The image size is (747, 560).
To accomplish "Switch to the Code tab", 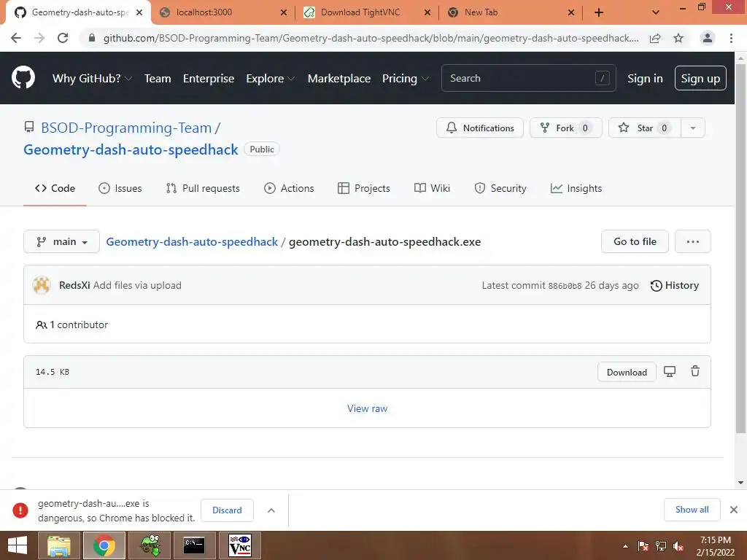I will [55, 188].
